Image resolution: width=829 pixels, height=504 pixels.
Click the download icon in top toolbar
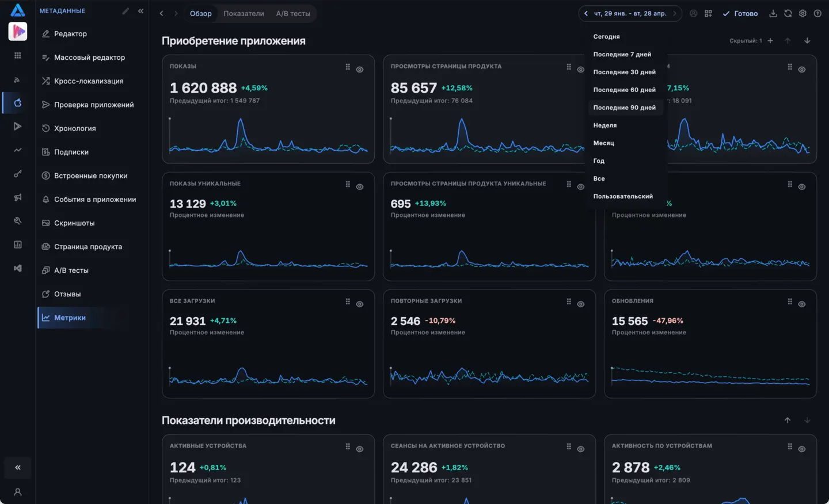pyautogui.click(x=773, y=13)
